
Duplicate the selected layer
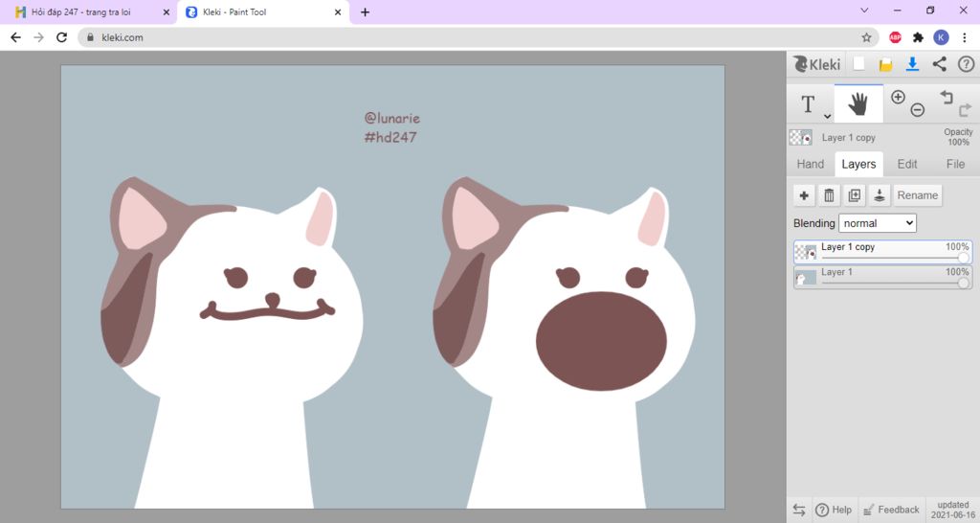coord(854,195)
